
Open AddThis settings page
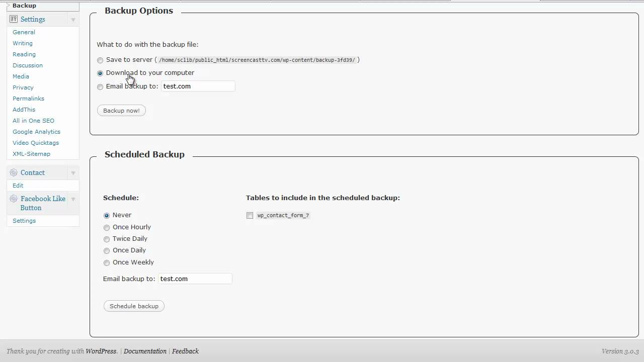point(24,110)
